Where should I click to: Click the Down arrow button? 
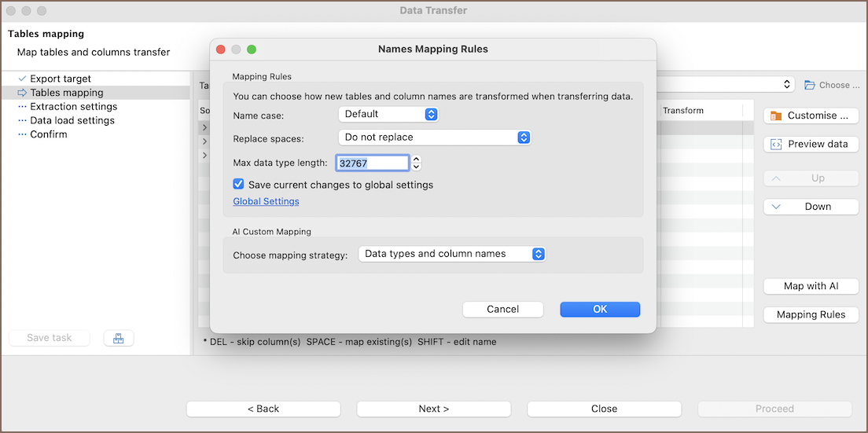[811, 207]
